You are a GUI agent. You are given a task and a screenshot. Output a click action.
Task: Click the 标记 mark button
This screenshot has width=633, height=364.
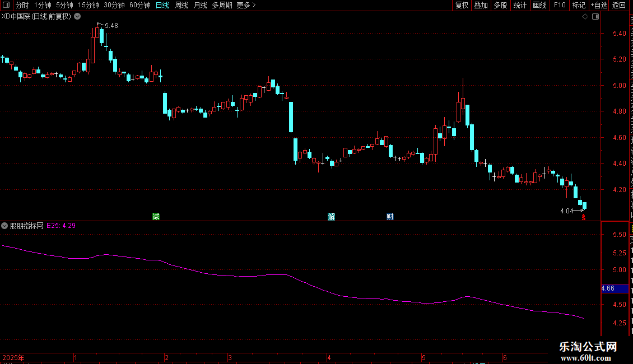579,5
